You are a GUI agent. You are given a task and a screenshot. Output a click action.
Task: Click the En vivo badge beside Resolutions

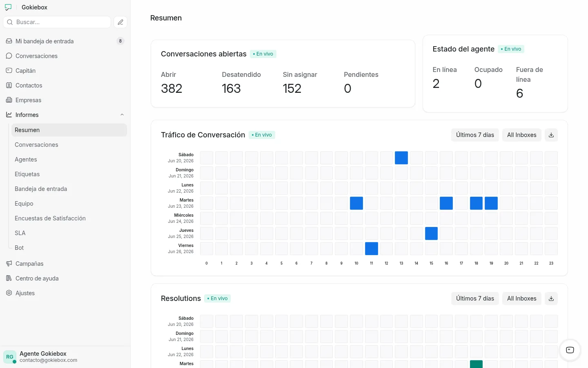218,298
